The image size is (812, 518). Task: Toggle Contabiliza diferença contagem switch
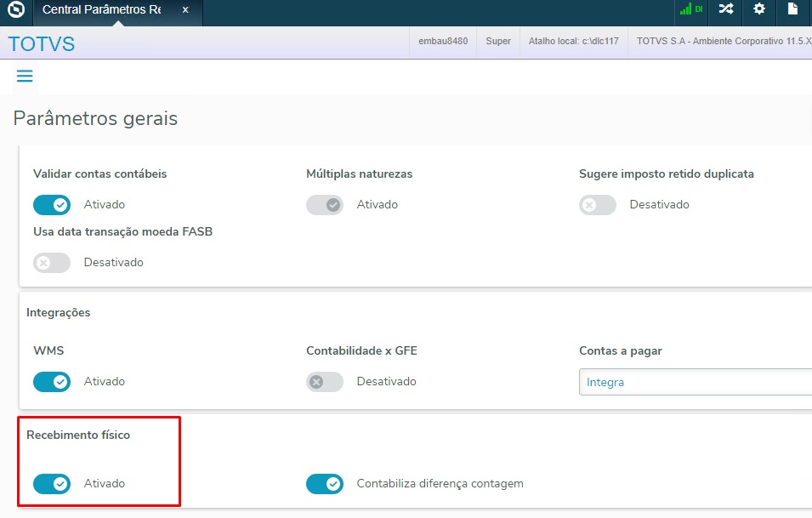pos(325,484)
